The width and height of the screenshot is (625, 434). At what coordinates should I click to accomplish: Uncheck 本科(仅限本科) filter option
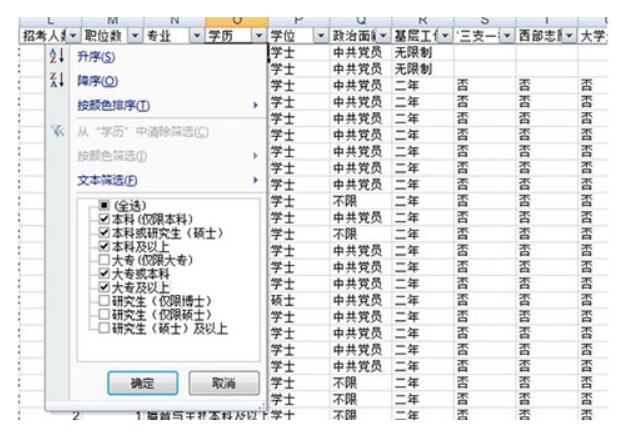(104, 218)
